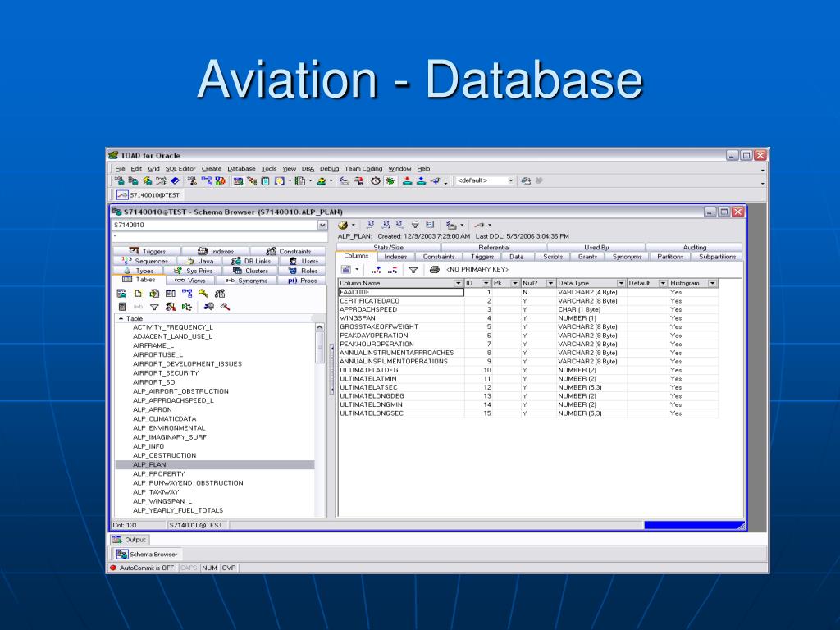
Task: Click the filter icon in right pane top toolbar
Action: coord(415,225)
